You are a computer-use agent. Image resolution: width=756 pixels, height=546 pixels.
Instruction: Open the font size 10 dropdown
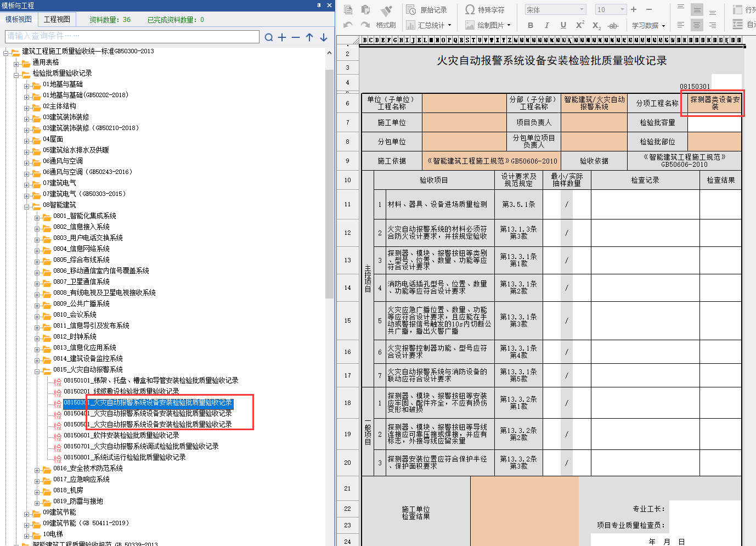tap(622, 9)
